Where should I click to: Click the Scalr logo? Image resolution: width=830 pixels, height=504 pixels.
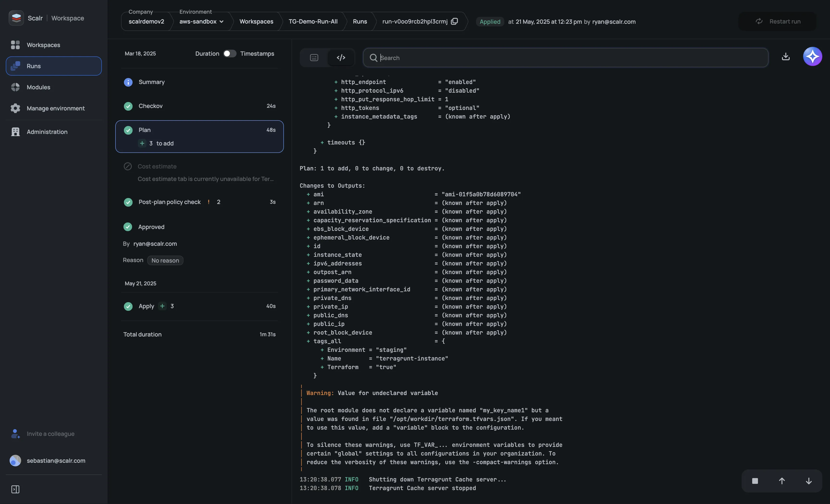point(16,18)
